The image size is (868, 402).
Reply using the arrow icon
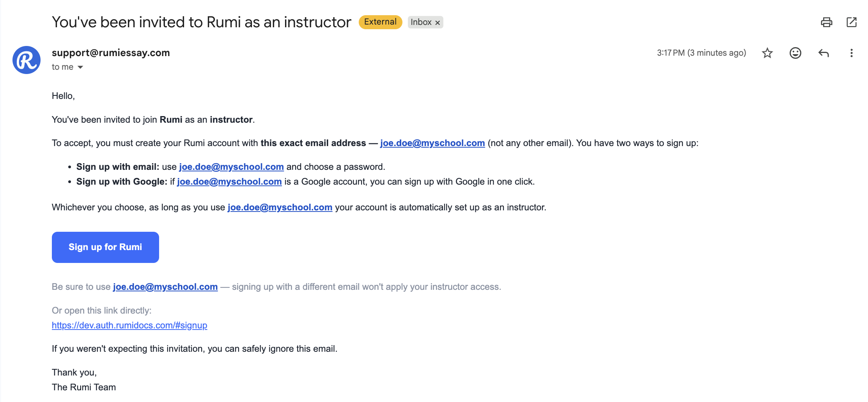click(824, 53)
